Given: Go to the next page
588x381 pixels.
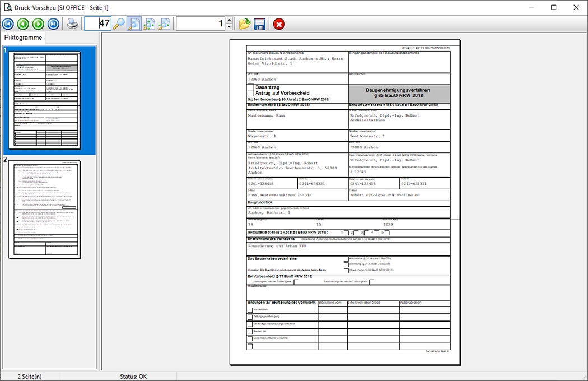Looking at the screenshot, I should [x=38, y=24].
